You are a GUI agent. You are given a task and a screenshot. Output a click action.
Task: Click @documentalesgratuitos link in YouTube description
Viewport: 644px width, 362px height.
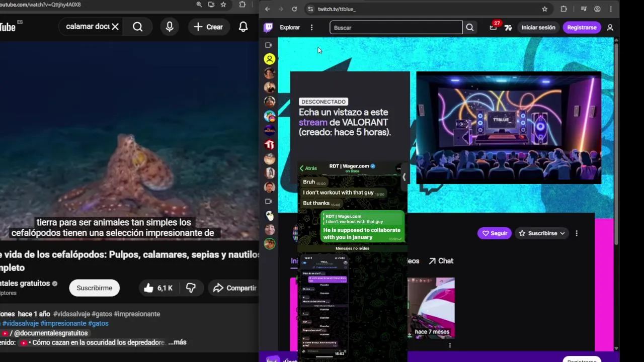tap(51, 333)
